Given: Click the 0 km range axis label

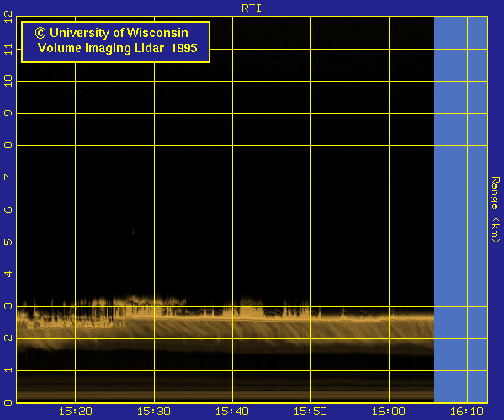Looking at the screenshot, I should pos(8,402).
